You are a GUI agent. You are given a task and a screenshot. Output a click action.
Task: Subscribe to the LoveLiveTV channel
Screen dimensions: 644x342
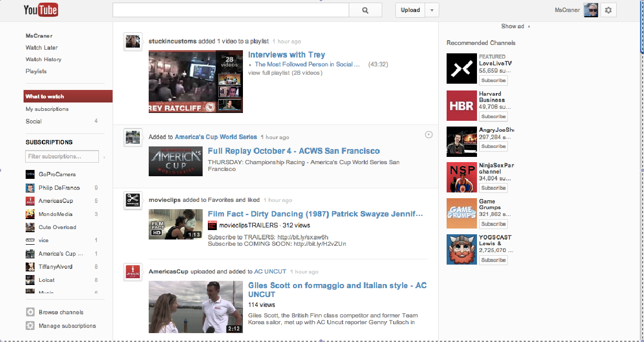pyautogui.click(x=493, y=80)
